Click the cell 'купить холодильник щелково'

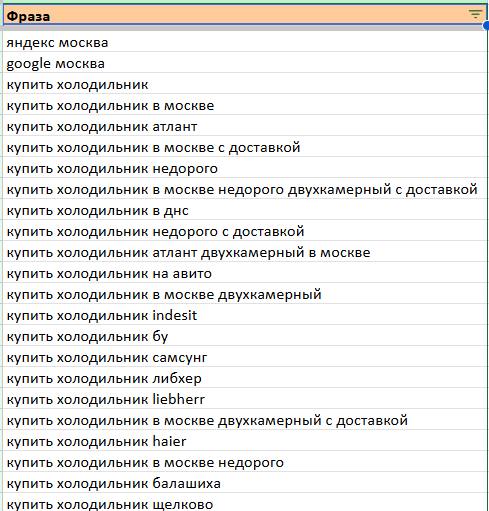tap(245, 502)
